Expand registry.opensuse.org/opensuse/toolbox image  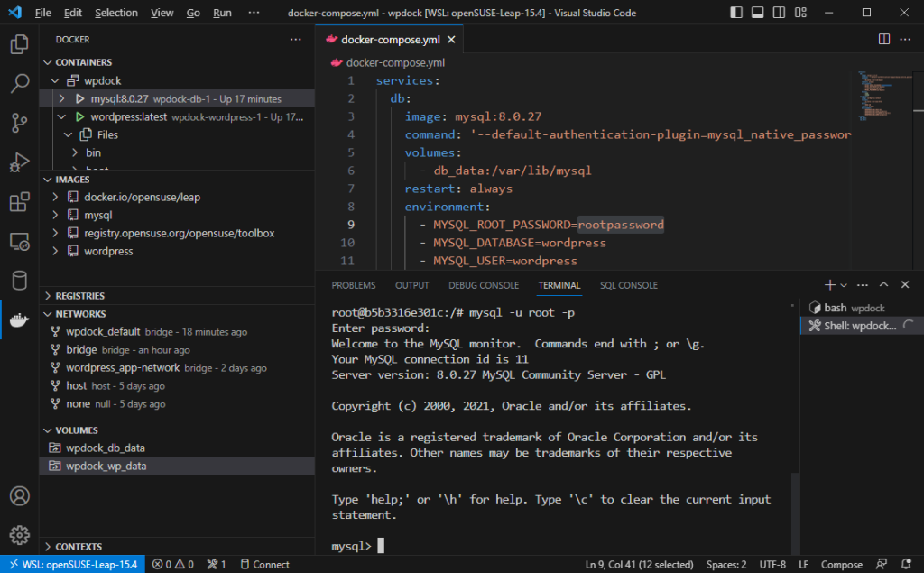point(55,233)
